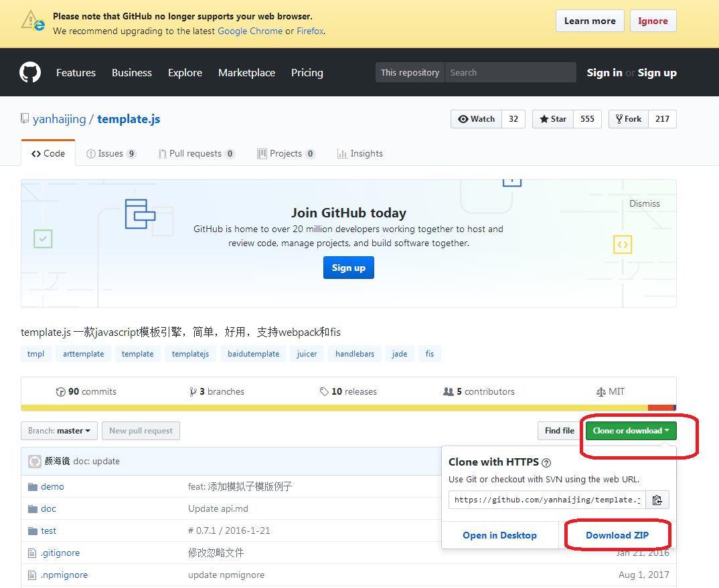Open the templatejs topic tag
The image size is (719, 588).
190,354
